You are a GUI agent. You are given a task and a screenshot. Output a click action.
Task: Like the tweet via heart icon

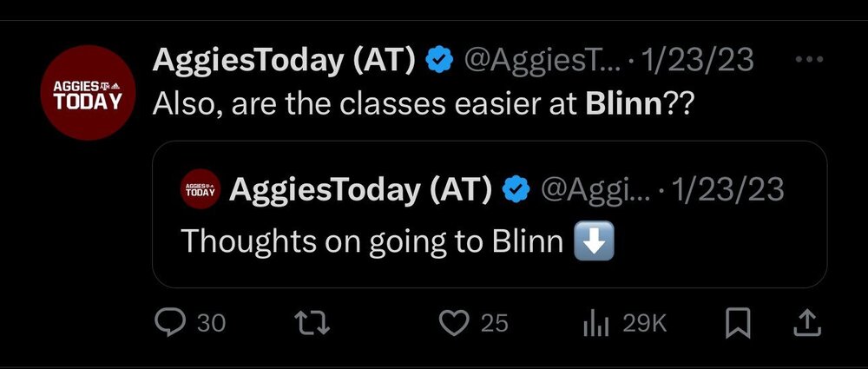coord(453,323)
